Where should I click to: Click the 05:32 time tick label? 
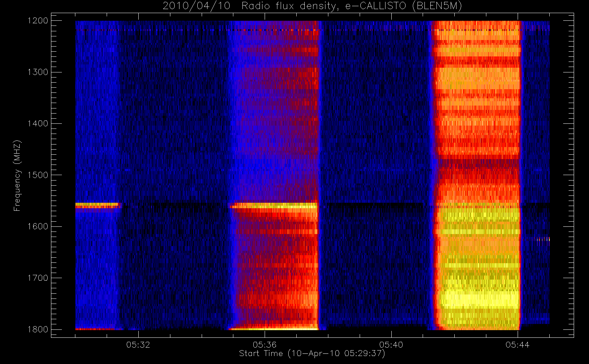click(x=138, y=344)
